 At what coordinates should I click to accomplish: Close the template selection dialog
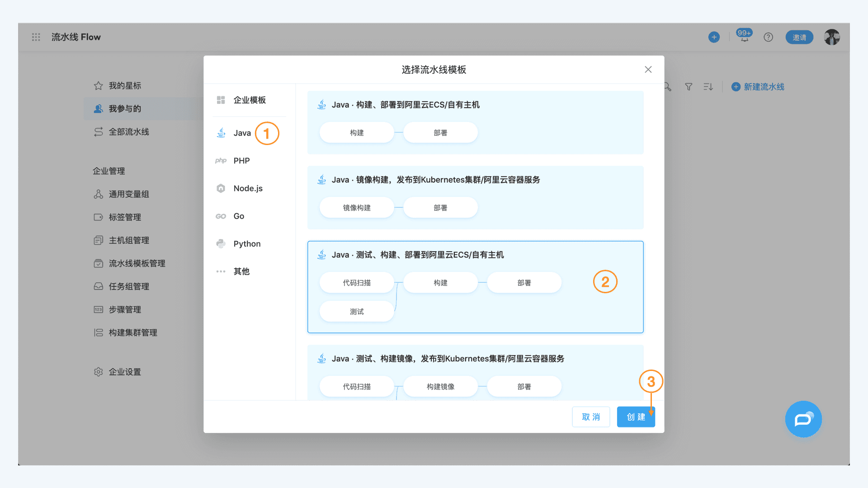[x=648, y=70]
